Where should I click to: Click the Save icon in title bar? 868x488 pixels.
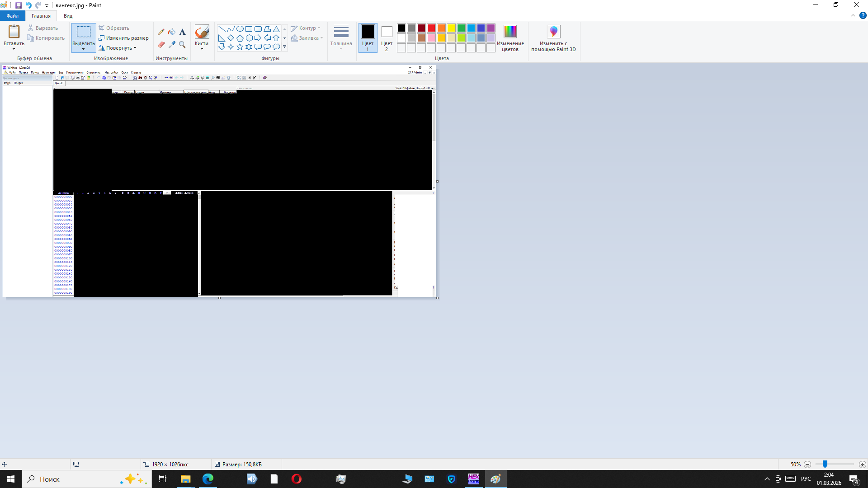tap(19, 5)
